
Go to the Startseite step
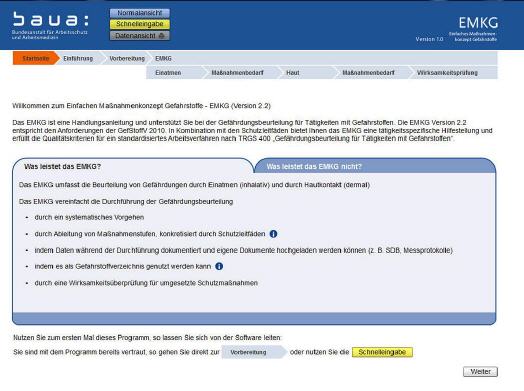[x=35, y=58]
